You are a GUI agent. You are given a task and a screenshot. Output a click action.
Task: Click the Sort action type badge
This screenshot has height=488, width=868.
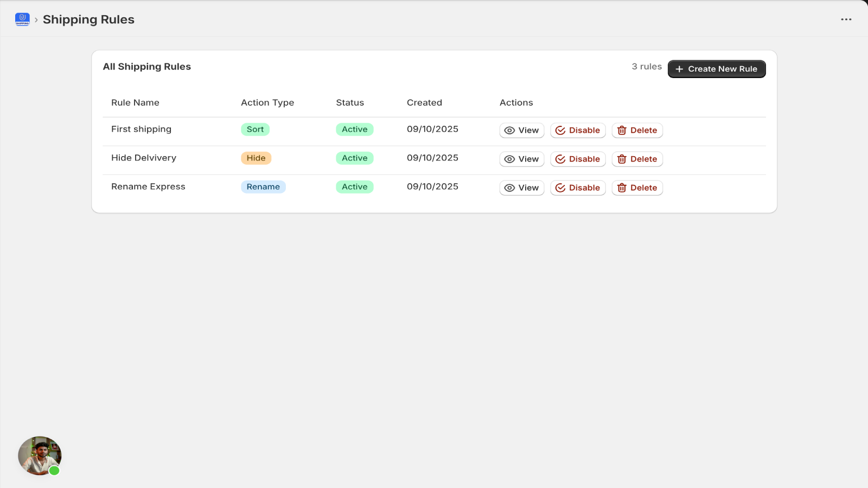(255, 129)
